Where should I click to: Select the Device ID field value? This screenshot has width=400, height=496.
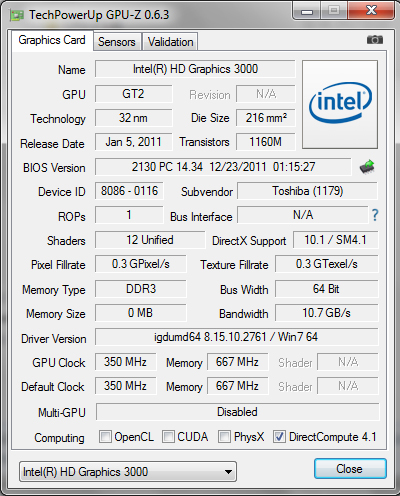pyautogui.click(x=129, y=191)
